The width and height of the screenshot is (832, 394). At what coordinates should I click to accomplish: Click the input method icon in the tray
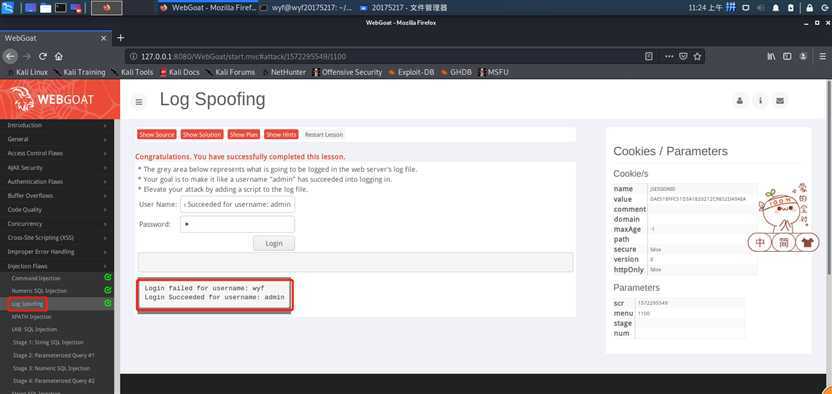pyautogui.click(x=731, y=7)
